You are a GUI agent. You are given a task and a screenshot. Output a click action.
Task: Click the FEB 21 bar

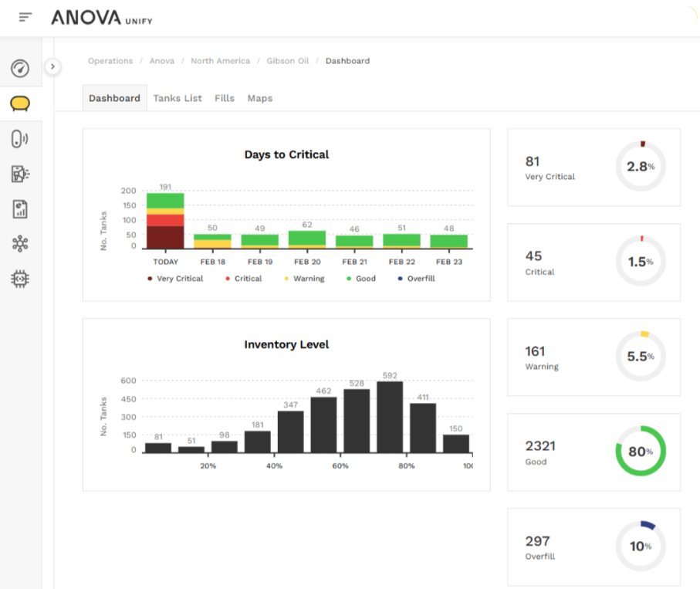coord(354,242)
